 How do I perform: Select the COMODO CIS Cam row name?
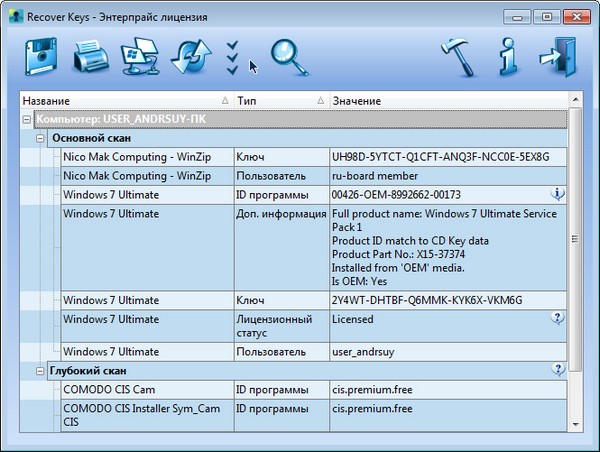click(x=147, y=390)
